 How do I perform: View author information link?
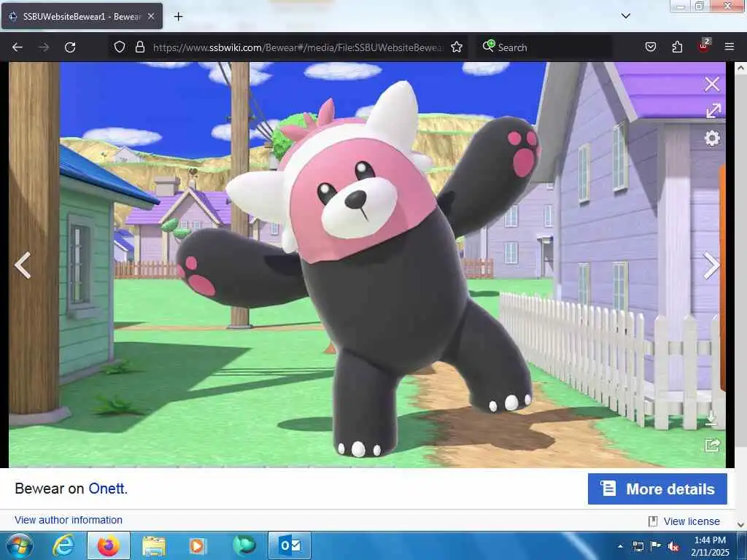point(68,520)
